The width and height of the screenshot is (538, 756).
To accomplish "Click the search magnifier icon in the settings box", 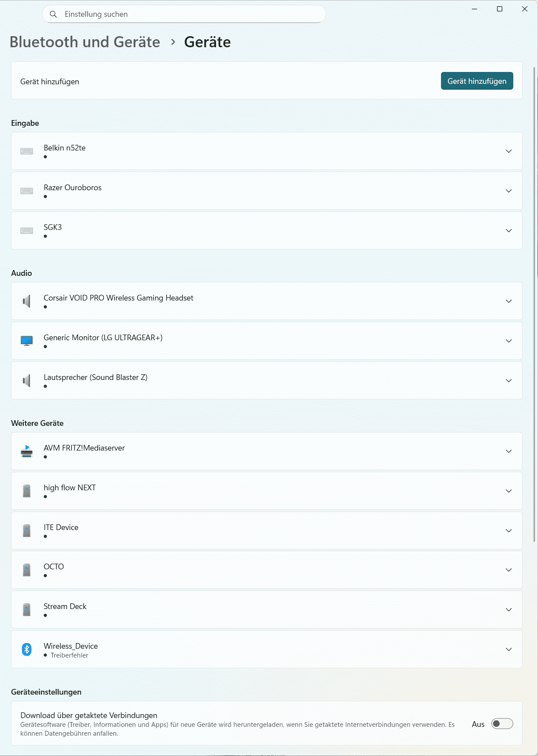I will click(x=53, y=14).
